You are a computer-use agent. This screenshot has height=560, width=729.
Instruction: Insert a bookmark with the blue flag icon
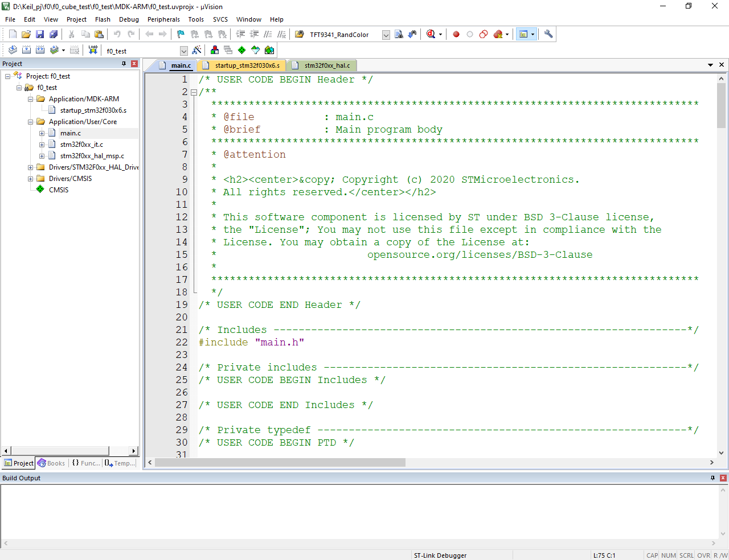pyautogui.click(x=181, y=34)
